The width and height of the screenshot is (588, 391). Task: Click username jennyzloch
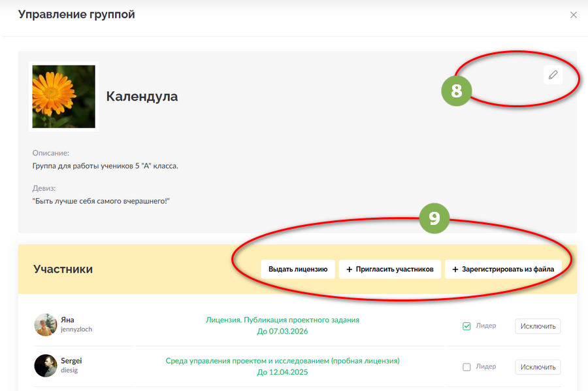point(76,329)
